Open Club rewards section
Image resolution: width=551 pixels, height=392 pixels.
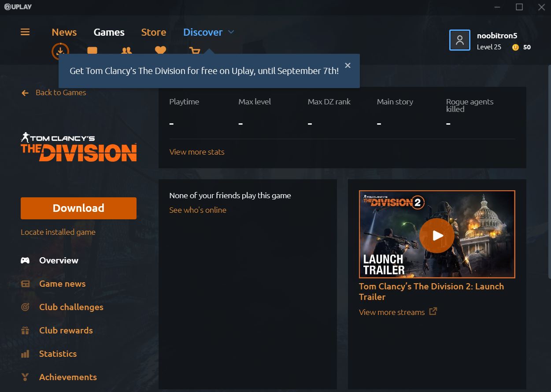coord(66,330)
